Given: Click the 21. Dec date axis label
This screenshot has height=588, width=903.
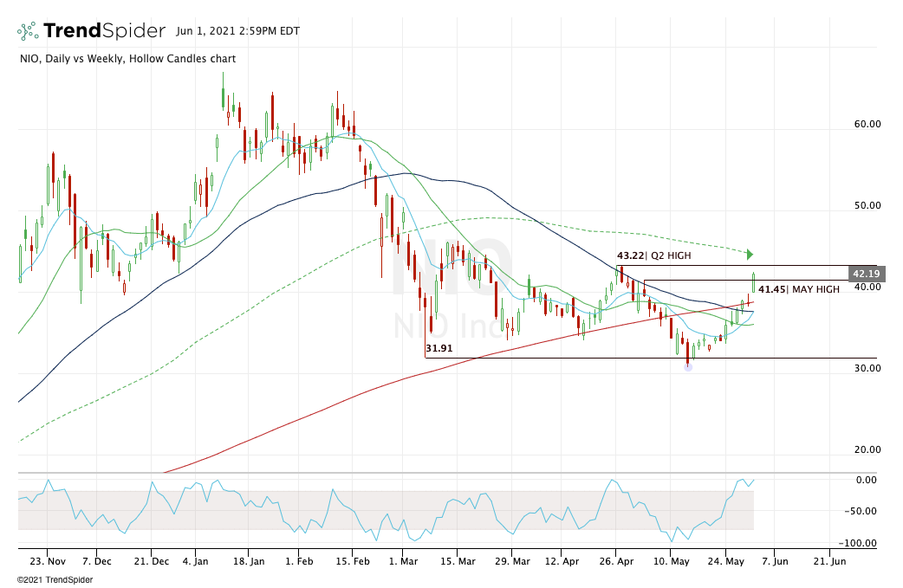Looking at the screenshot, I should click(x=152, y=561).
